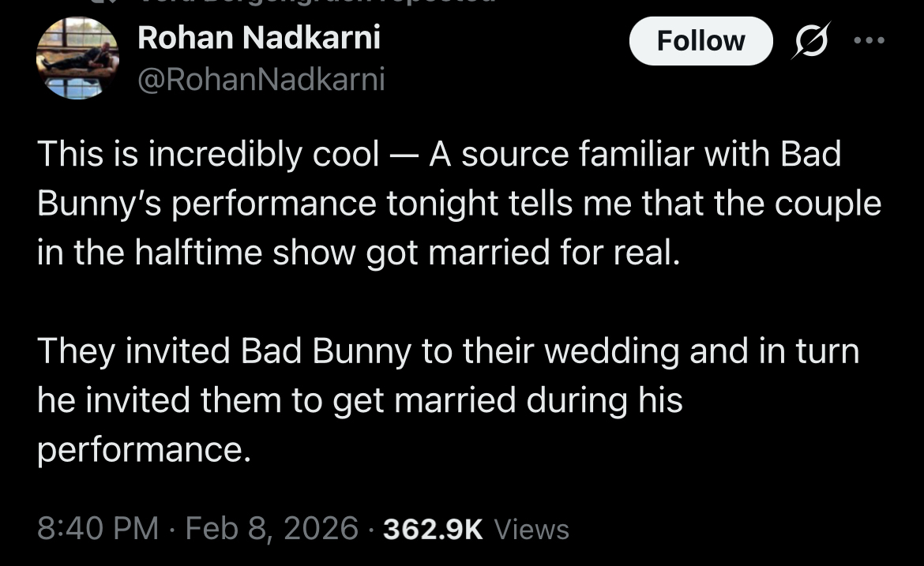Click the 8:40 PM timestamp
The width and height of the screenshot is (924, 566).
98,528
